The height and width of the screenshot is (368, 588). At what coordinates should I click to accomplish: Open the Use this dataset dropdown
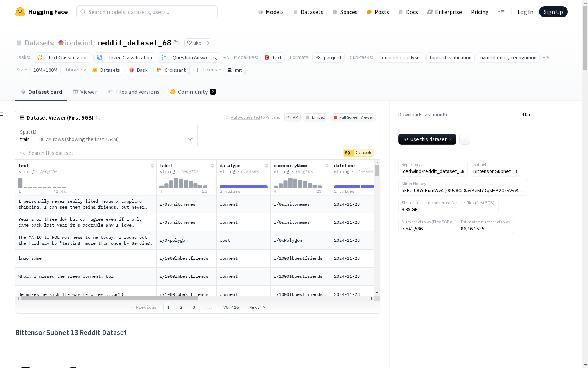coord(427,139)
